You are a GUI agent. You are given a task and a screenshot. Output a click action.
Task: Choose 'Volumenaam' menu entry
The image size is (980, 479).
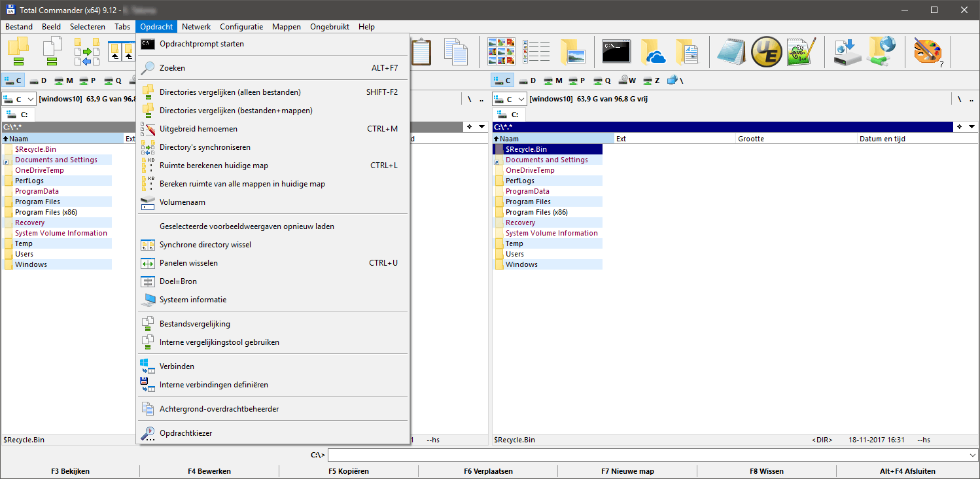tap(273, 202)
